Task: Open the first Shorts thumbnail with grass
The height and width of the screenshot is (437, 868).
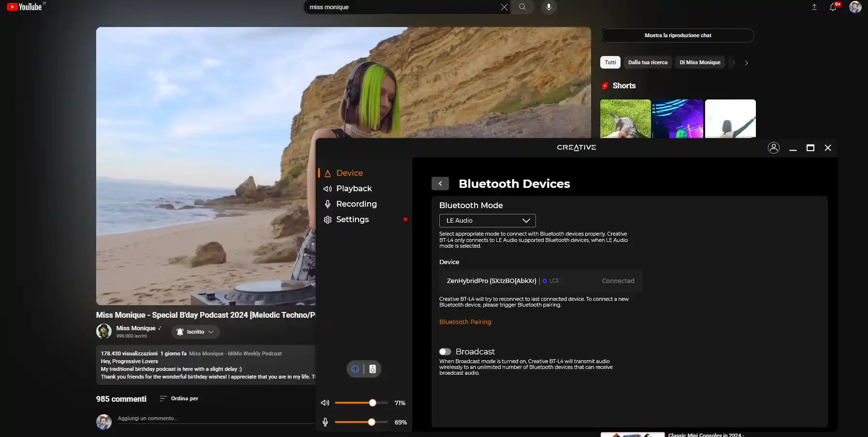Action: click(625, 119)
